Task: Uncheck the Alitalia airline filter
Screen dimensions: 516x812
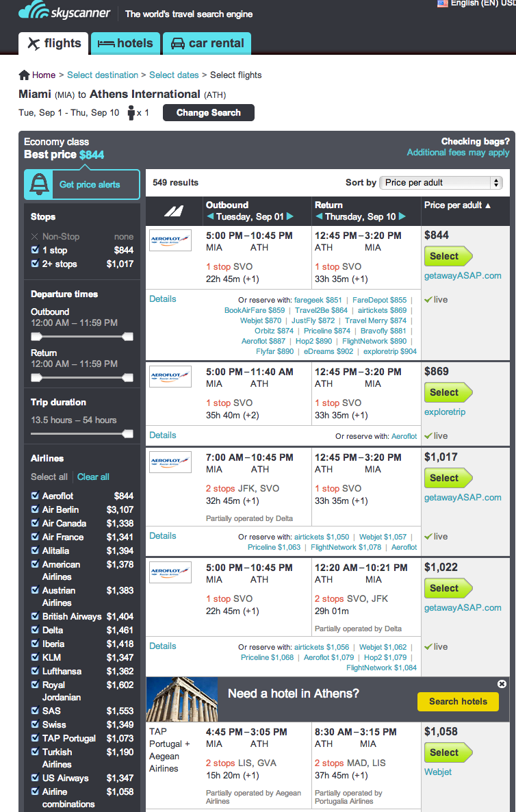Action: (35, 551)
